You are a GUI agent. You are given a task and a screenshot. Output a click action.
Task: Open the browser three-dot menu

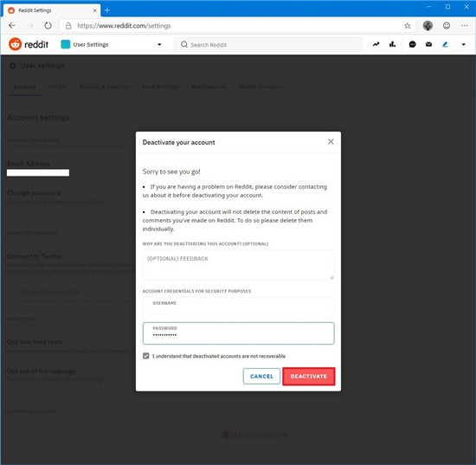(x=465, y=25)
